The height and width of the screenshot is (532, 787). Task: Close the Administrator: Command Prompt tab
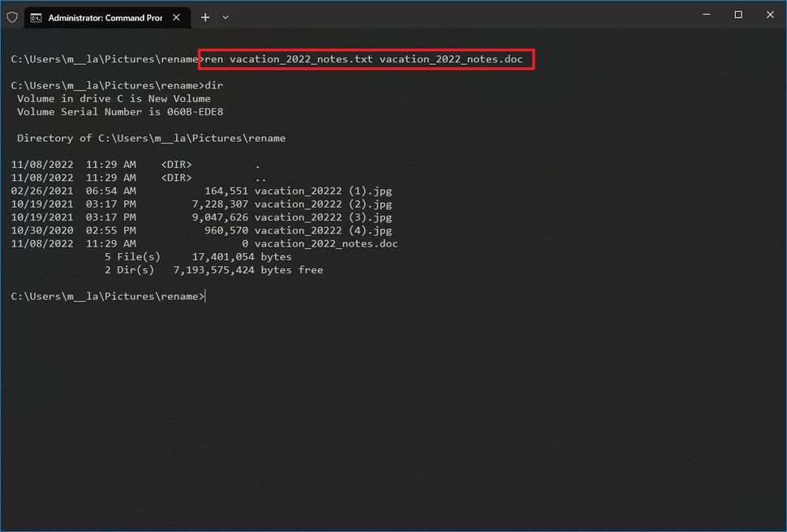tap(177, 17)
